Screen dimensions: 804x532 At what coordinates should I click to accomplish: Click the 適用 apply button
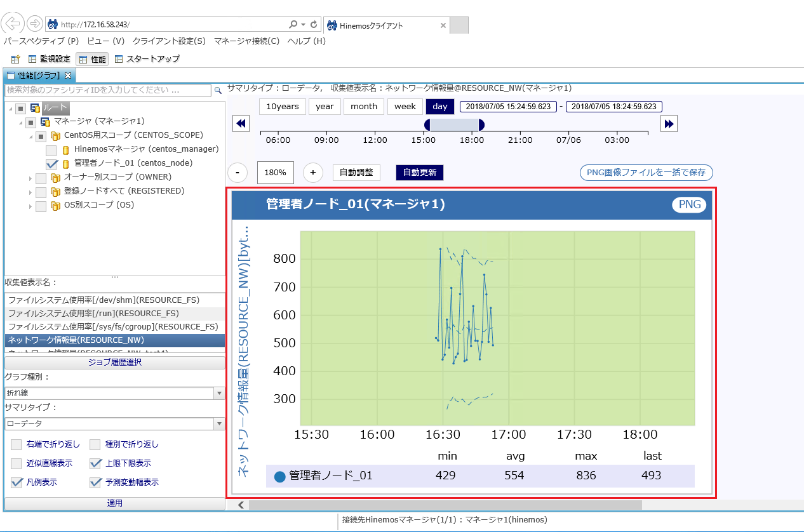coord(115,503)
